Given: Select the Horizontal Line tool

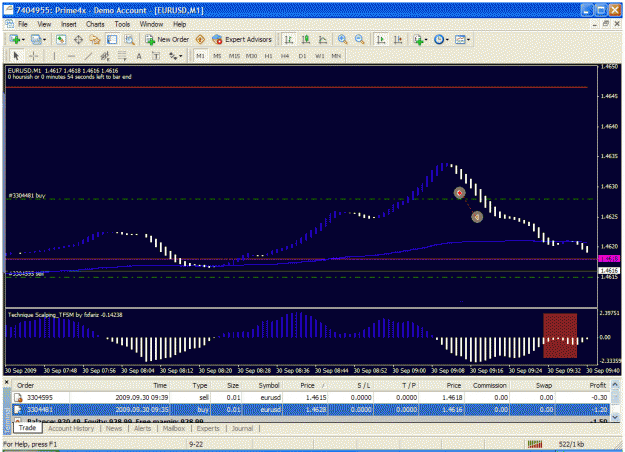Looking at the screenshot, I should [x=71, y=56].
